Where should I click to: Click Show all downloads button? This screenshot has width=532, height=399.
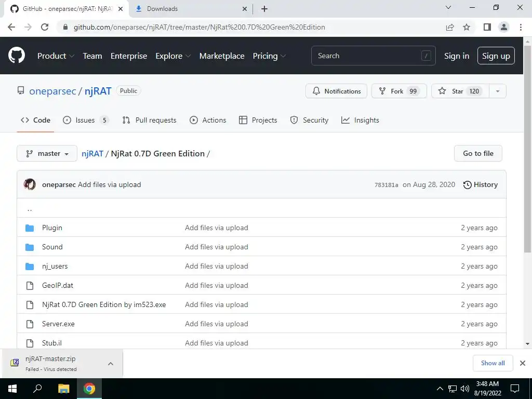pos(493,363)
